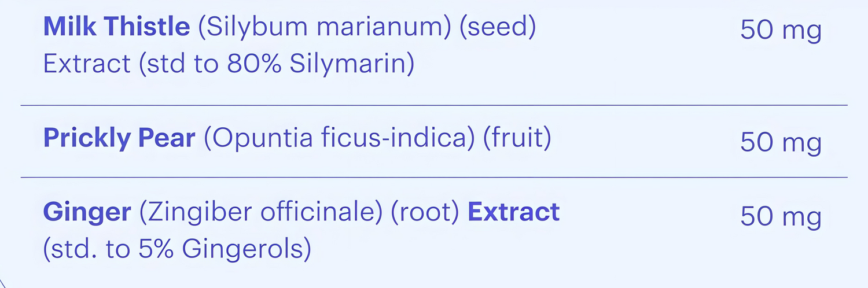
Task: Click the bold Ginger ingredient name
Action: [x=87, y=212]
